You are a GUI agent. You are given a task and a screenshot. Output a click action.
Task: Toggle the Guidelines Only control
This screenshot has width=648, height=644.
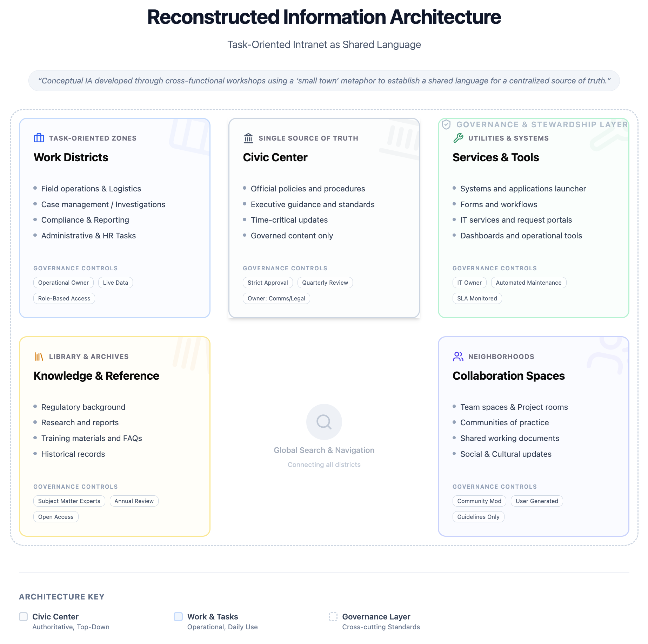[x=478, y=517]
